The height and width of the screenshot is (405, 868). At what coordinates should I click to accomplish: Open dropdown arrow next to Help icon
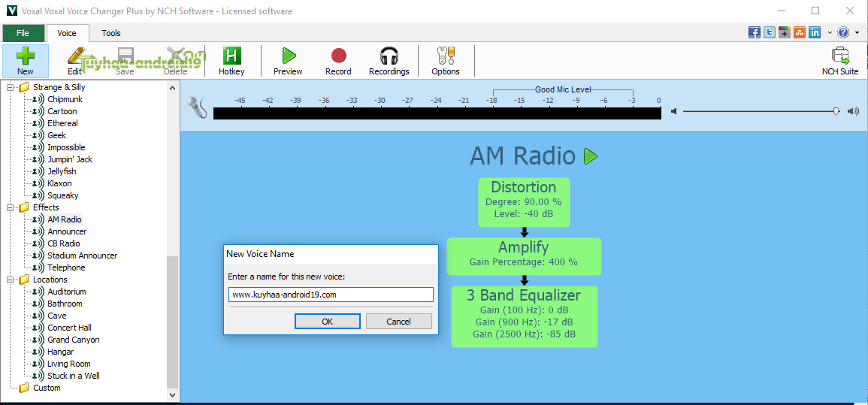tap(857, 32)
